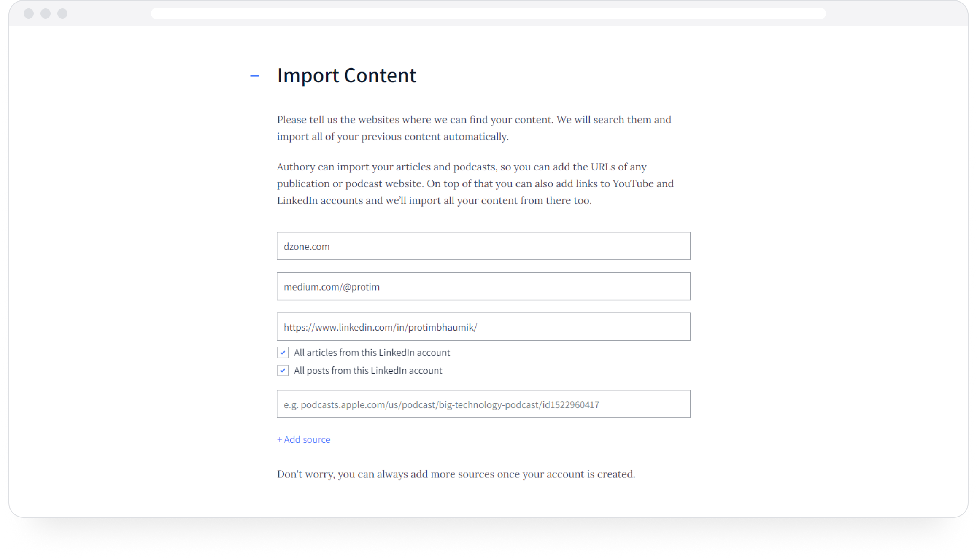Click the 'All articles from this LinkedIn account' label
The image size is (977, 560).
(x=372, y=353)
